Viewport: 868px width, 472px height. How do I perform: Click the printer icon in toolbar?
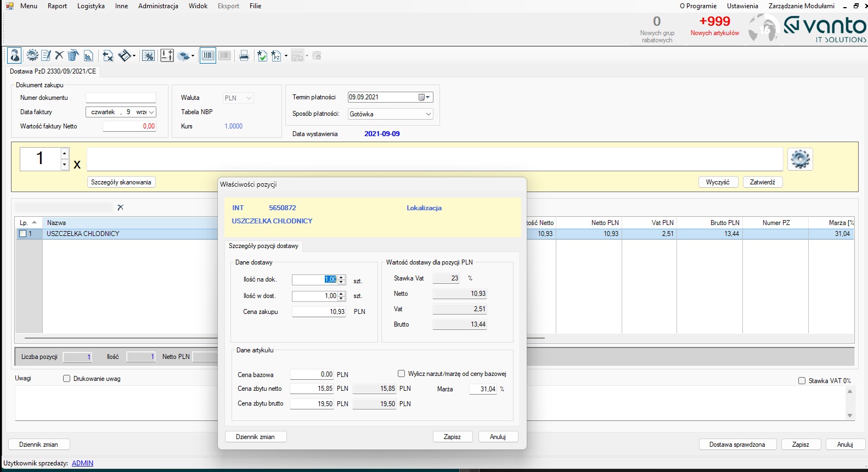tap(244, 55)
